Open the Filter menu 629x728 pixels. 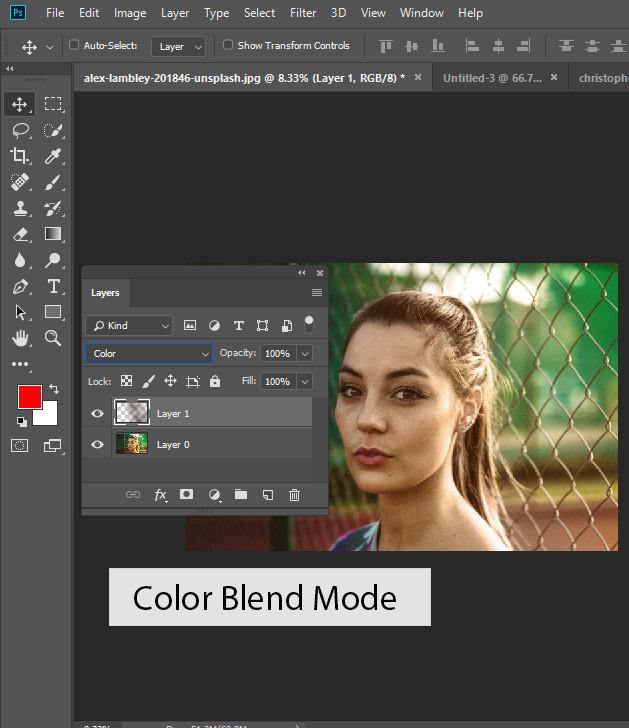click(303, 13)
